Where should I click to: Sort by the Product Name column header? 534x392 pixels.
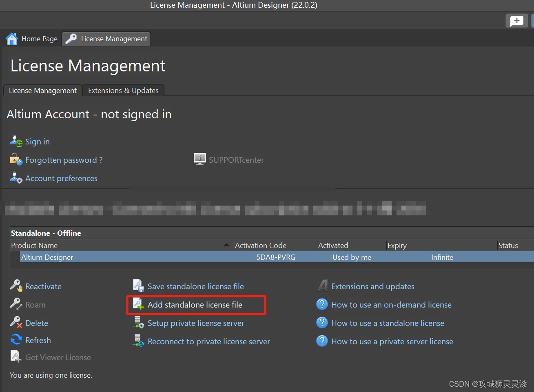click(x=122, y=245)
